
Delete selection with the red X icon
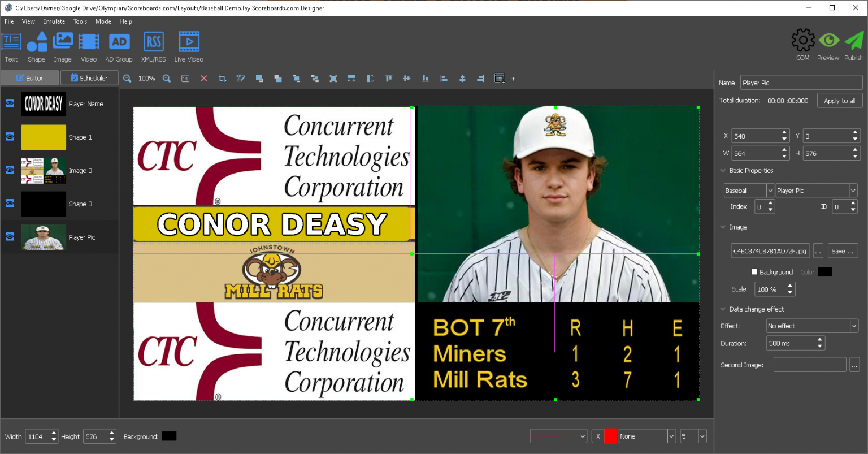point(203,79)
